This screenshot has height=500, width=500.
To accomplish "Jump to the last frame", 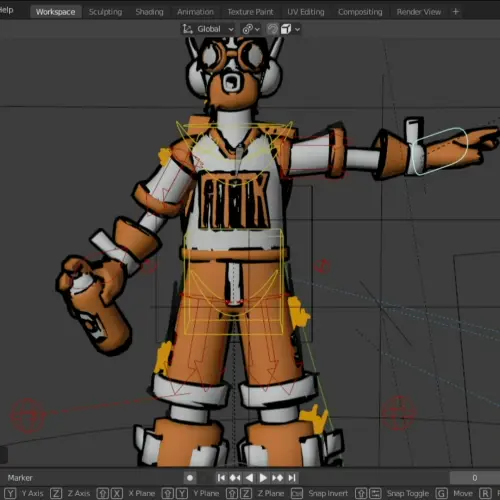I will (292, 478).
